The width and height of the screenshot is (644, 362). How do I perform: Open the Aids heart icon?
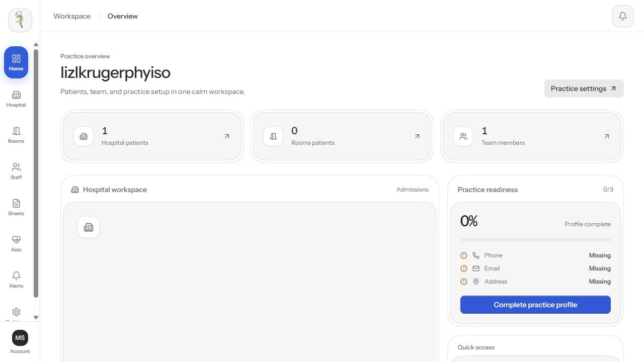[16, 243]
